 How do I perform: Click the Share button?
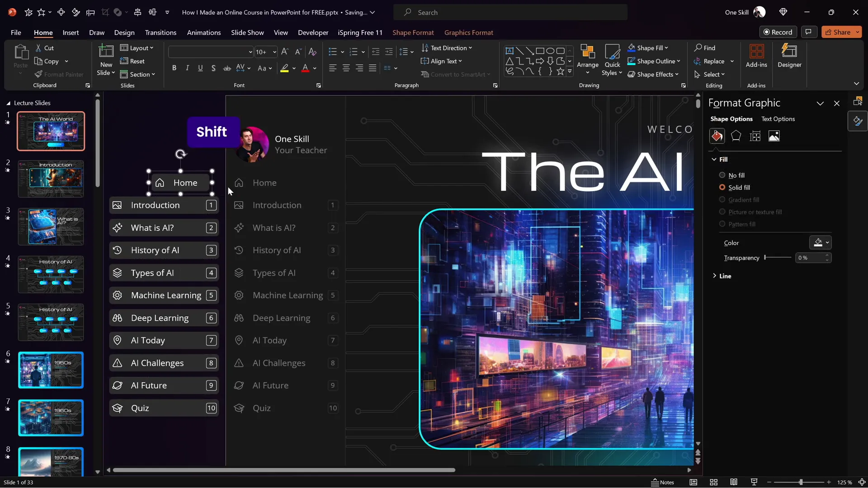point(838,32)
